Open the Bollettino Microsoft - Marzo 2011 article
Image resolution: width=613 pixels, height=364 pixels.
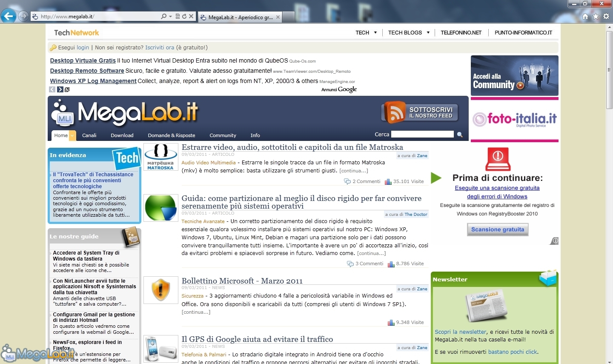click(x=242, y=281)
